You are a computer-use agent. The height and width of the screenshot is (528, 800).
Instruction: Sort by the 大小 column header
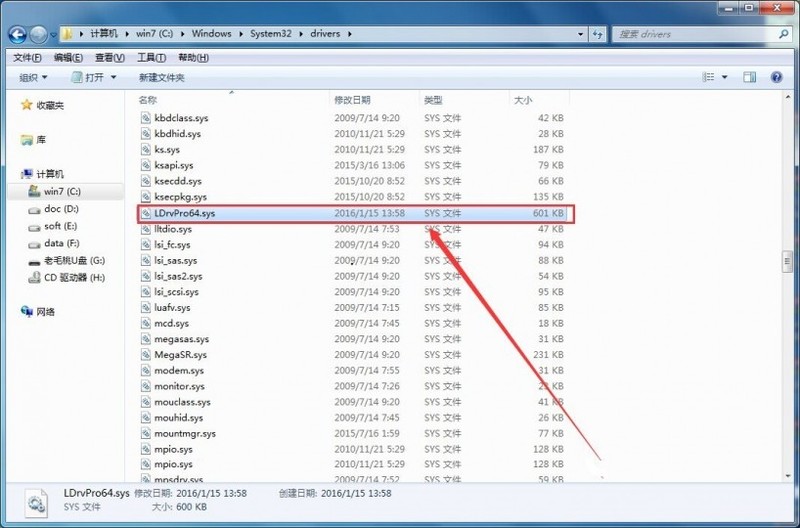[539, 100]
